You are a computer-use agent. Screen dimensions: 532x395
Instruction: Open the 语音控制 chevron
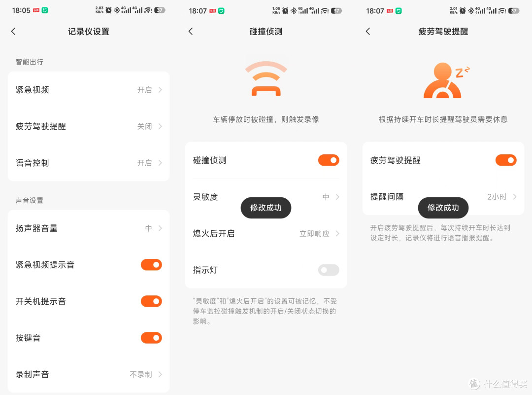(160, 163)
